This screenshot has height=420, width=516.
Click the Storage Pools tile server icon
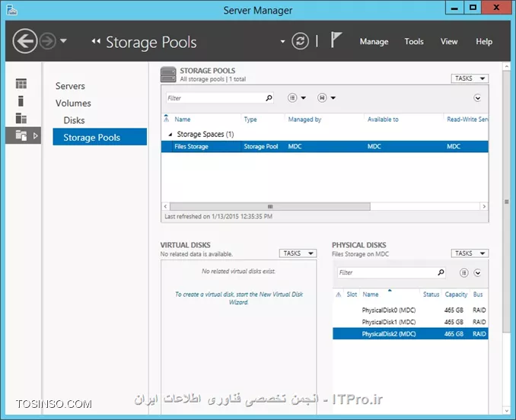168,75
